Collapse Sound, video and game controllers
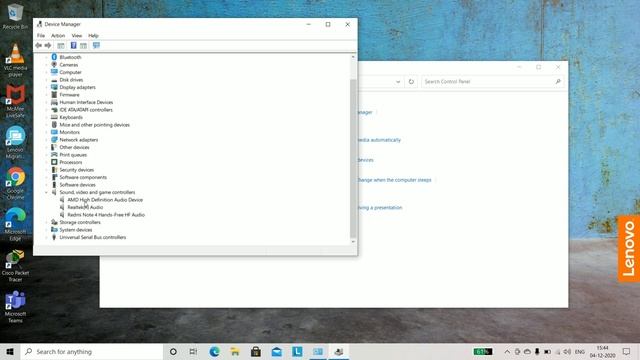 click(x=47, y=192)
